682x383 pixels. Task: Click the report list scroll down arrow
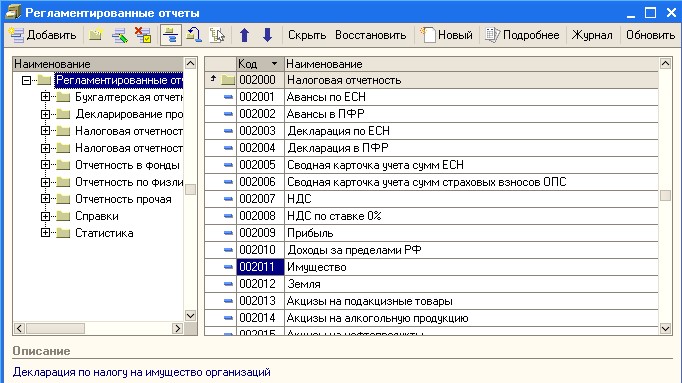(x=665, y=329)
